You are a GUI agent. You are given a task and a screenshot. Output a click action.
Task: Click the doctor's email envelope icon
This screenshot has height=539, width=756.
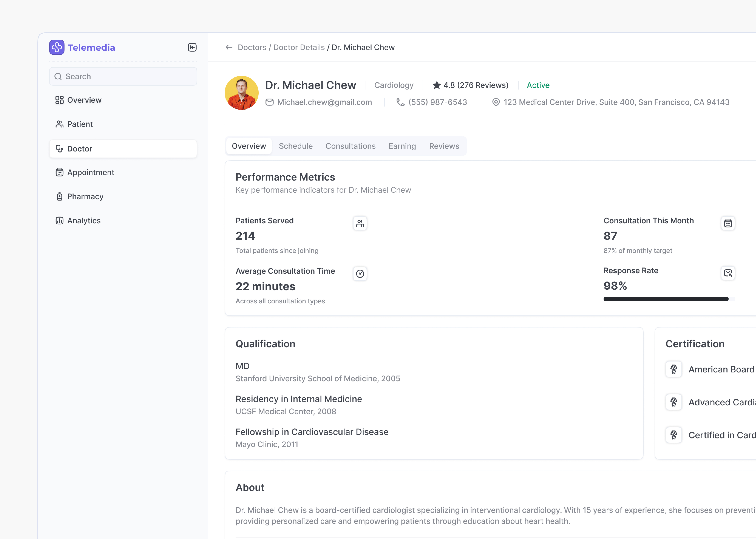coord(270,102)
